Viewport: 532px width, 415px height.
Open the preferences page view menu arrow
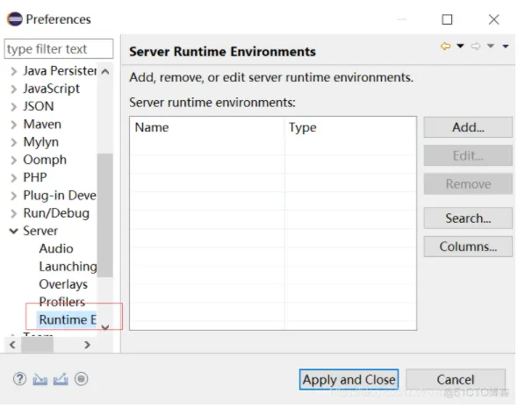(x=506, y=47)
